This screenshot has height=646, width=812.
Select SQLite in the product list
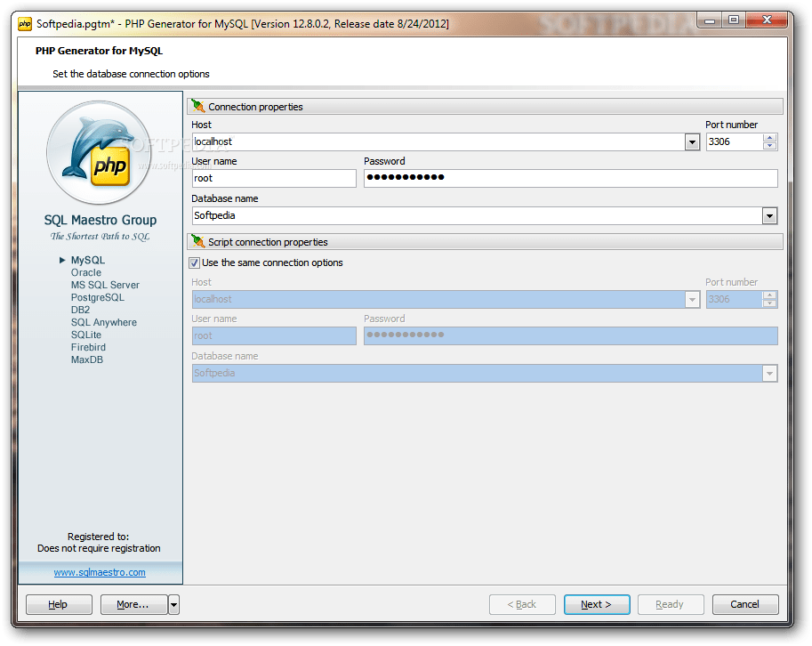point(86,335)
